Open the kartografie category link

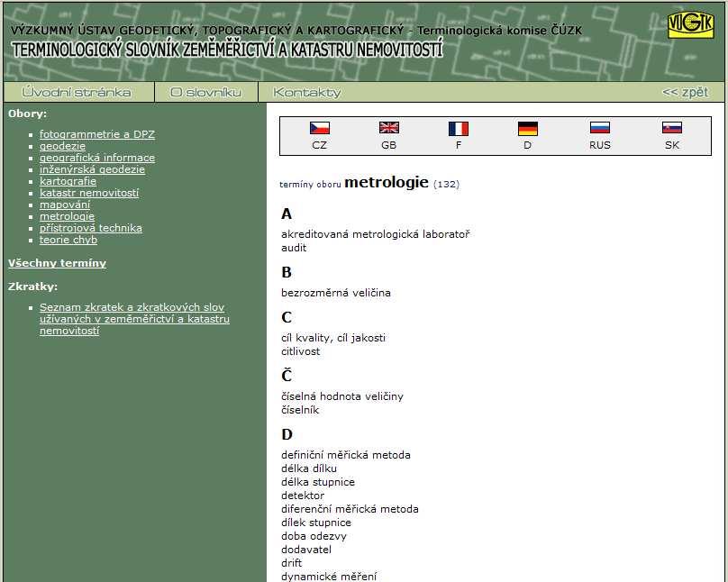point(68,181)
